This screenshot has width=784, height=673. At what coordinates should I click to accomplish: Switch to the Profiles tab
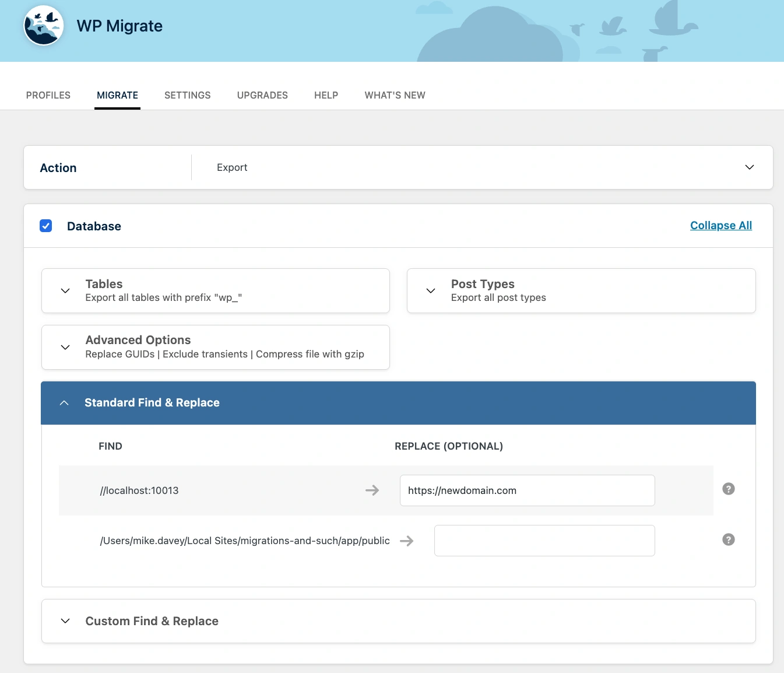[48, 95]
